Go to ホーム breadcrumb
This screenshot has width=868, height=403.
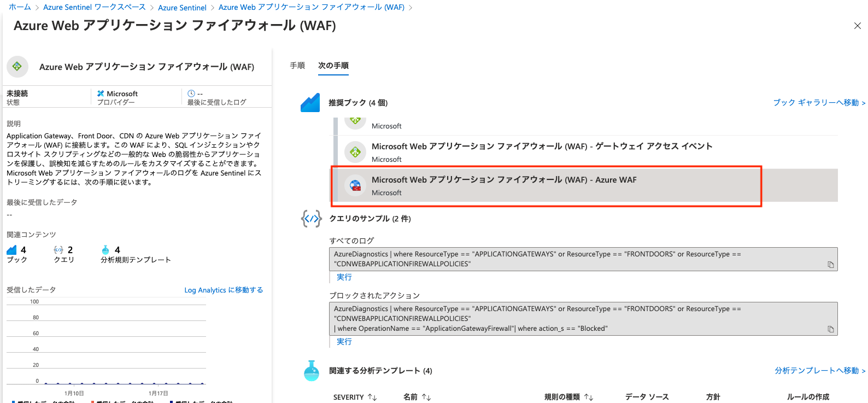point(20,7)
